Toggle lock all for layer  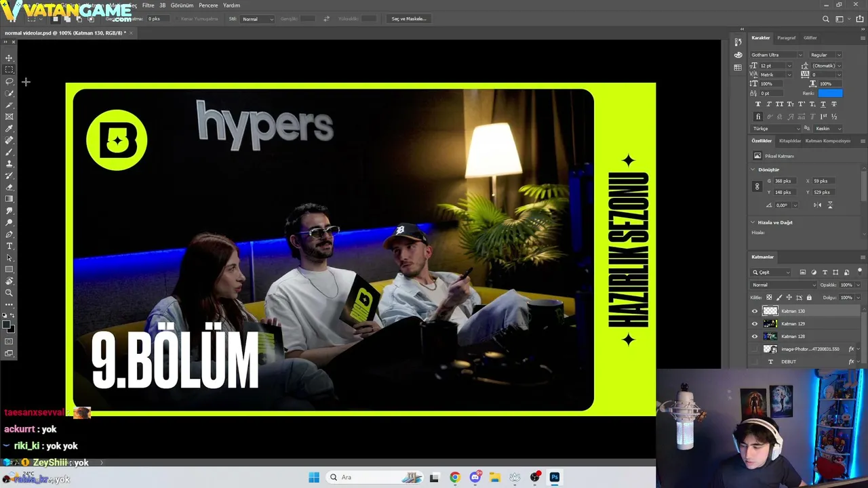809,298
